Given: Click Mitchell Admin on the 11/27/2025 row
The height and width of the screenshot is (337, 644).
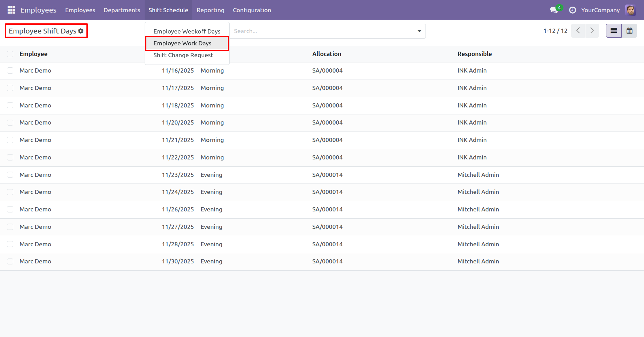Looking at the screenshot, I should point(478,227).
